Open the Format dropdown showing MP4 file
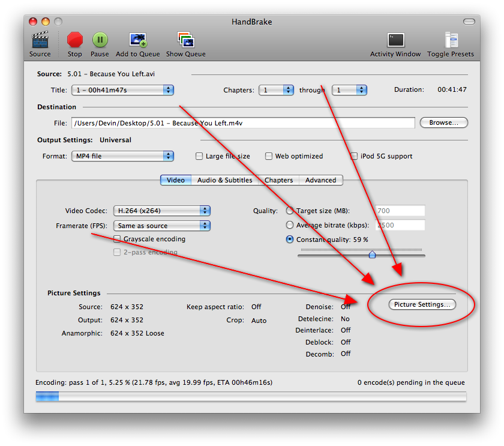This screenshot has width=504, height=446. click(x=122, y=156)
